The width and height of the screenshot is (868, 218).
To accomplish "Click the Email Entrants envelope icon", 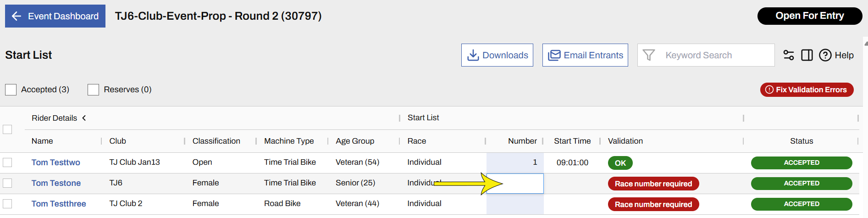I will (554, 55).
